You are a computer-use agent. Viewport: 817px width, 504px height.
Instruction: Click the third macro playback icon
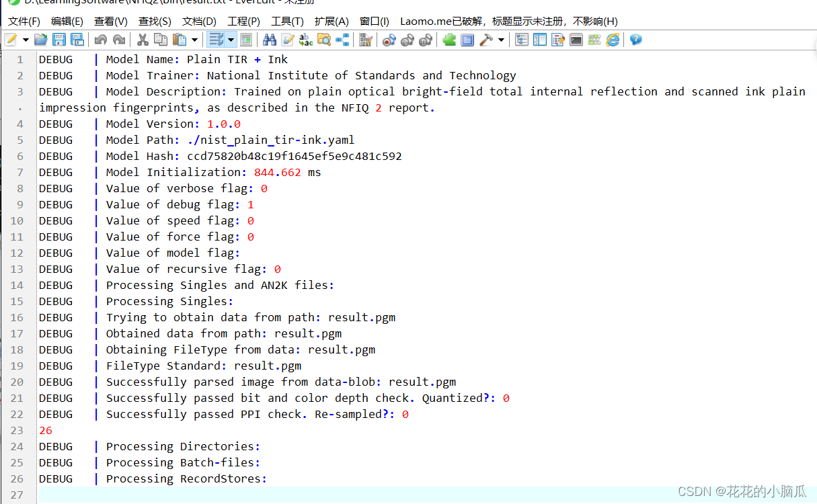[x=425, y=40]
